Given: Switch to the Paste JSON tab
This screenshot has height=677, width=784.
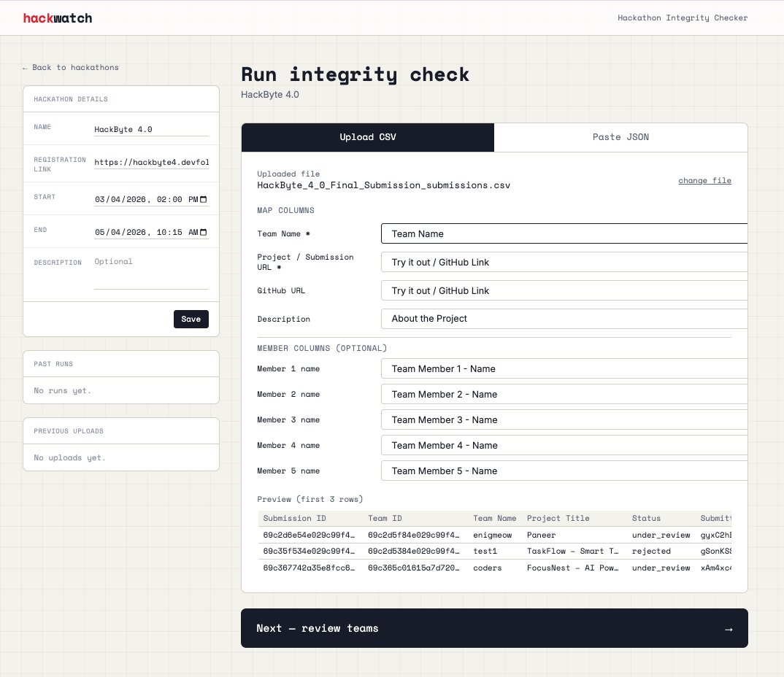Looking at the screenshot, I should pyautogui.click(x=620, y=137).
